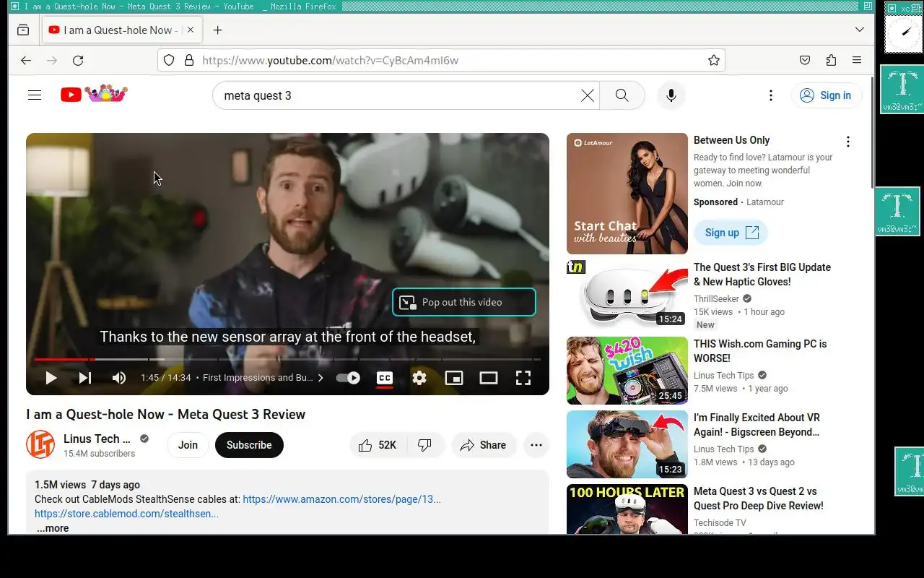The image size is (924, 578).
Task: Open Techiside TV channel name
Action: tap(720, 523)
